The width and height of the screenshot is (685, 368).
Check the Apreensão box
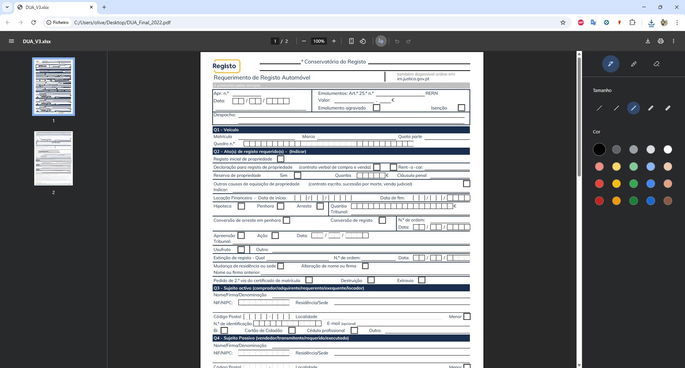241,236
